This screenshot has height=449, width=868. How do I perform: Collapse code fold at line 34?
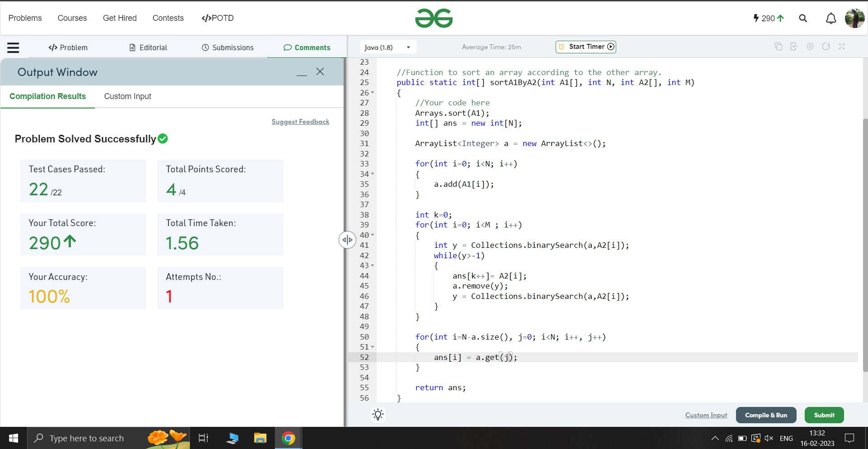point(373,174)
